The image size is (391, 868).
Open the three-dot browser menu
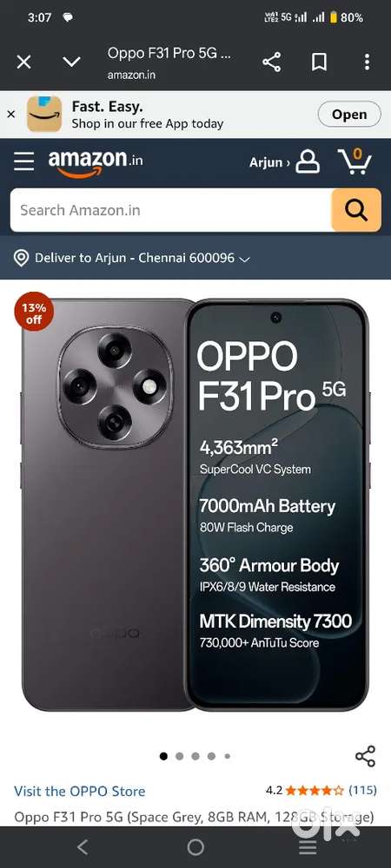[x=367, y=62]
